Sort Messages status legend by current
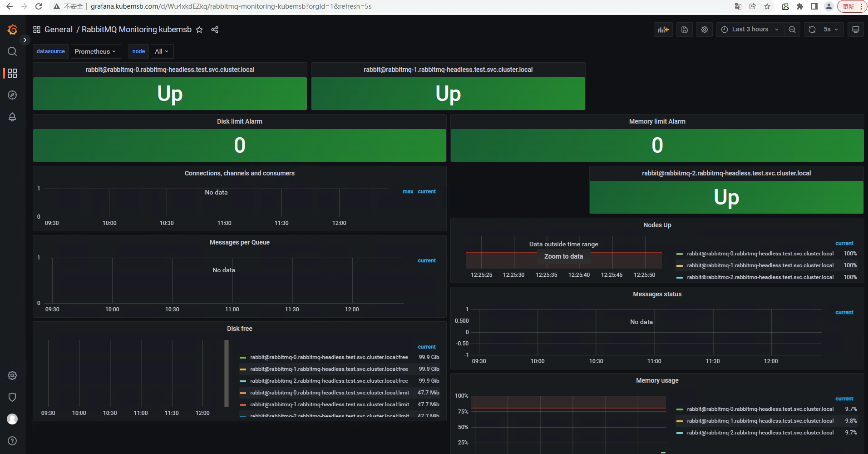The width and height of the screenshot is (868, 454). [x=844, y=312]
